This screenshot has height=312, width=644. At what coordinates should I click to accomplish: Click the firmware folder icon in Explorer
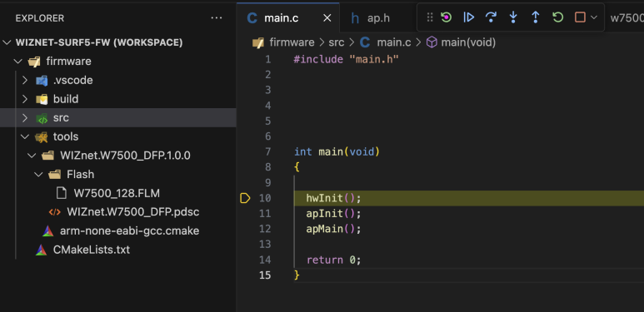click(34, 62)
